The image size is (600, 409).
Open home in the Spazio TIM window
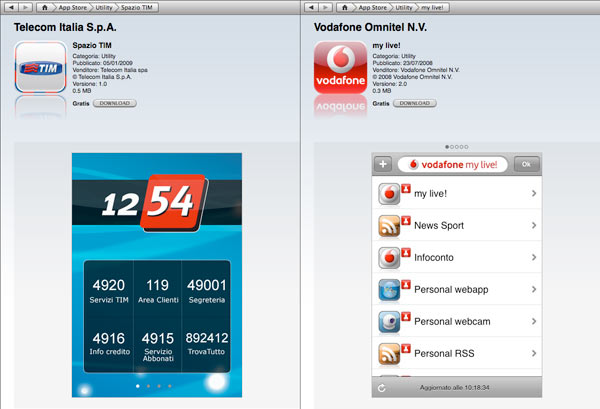coord(44,7)
